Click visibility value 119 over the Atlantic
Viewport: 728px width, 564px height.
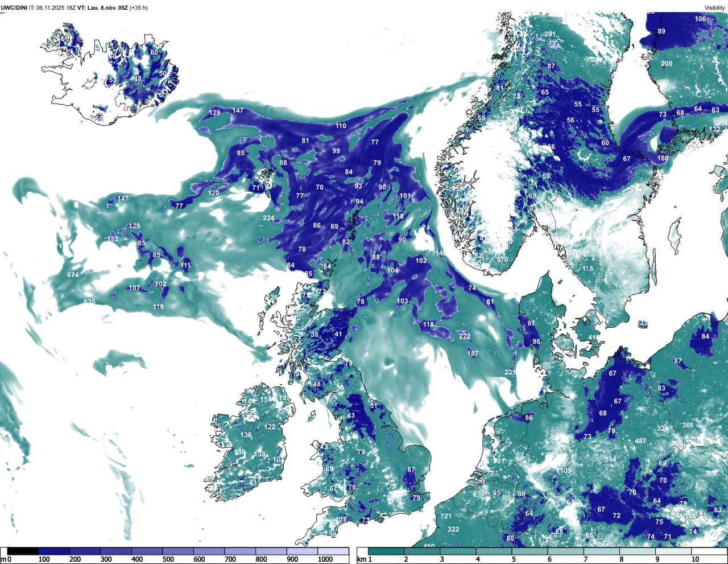pos(158,307)
